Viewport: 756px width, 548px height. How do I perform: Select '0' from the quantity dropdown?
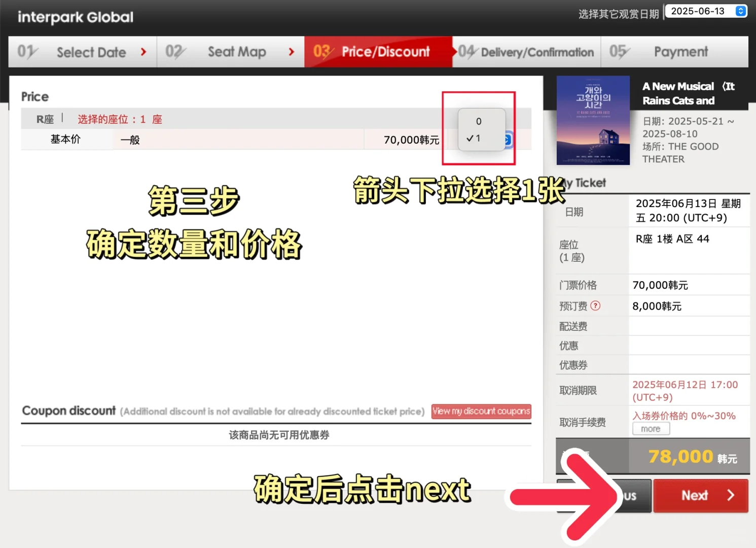click(x=478, y=121)
